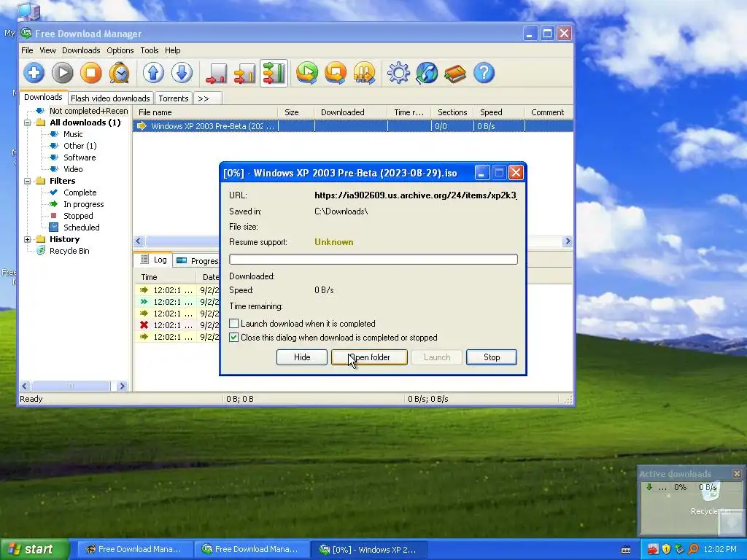Select the Other (1) category
This screenshot has width=747, height=560.
pyautogui.click(x=80, y=146)
